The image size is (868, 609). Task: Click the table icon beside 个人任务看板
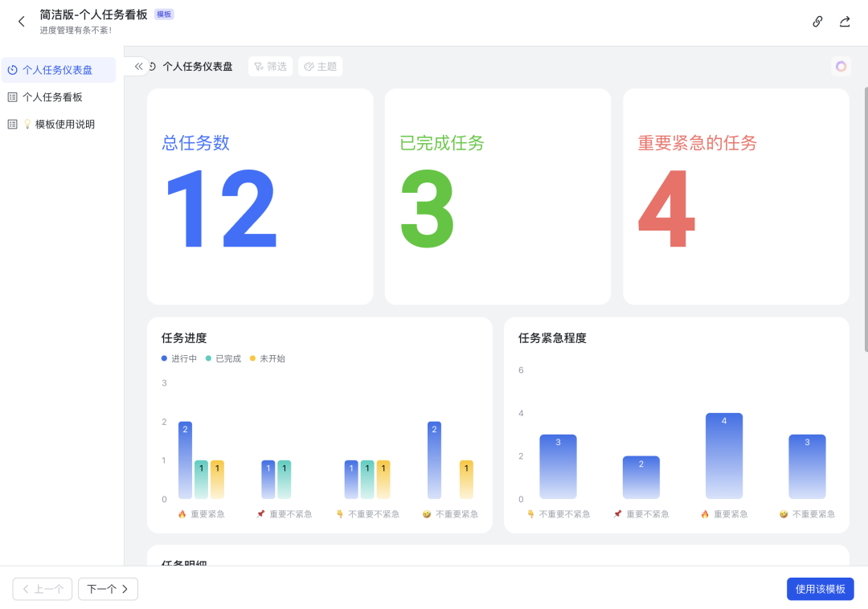12,96
